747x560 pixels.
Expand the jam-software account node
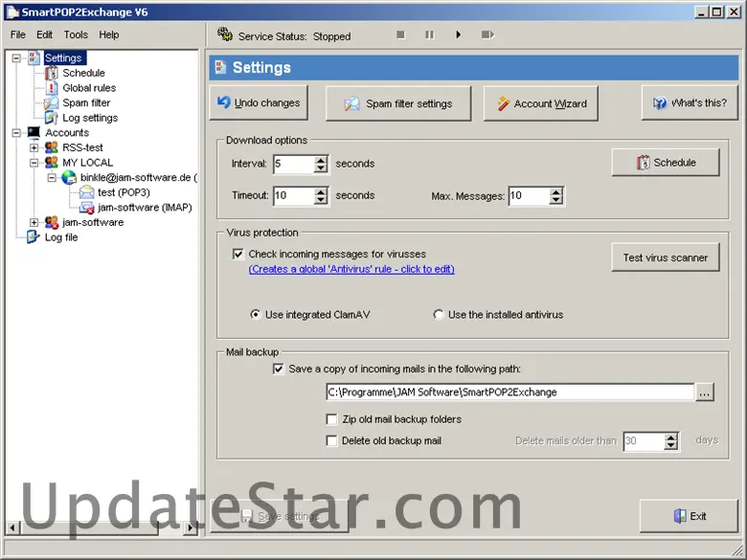(34, 222)
